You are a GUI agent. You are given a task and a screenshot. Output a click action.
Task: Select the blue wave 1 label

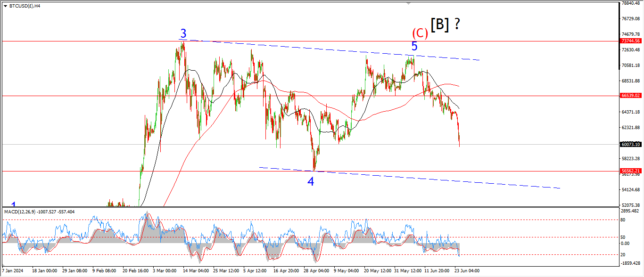[14, 205]
